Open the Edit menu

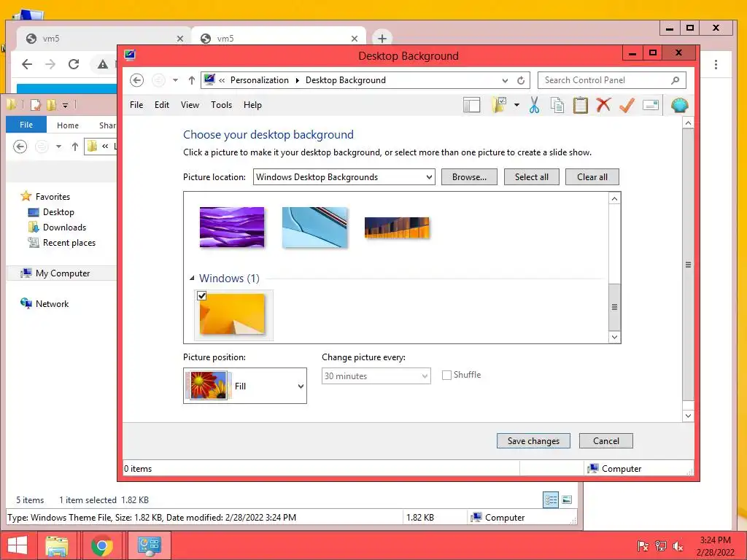click(161, 105)
